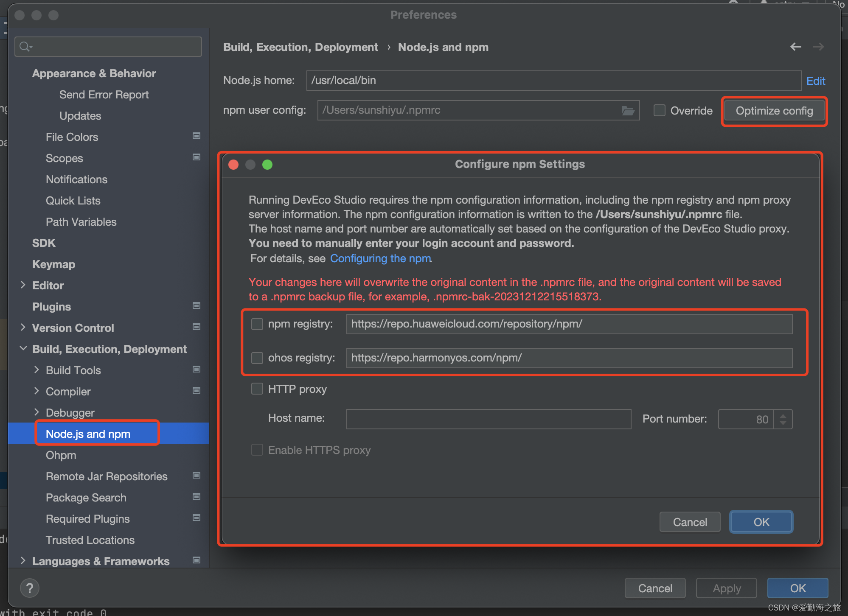Expand Languages & Frameworks group
The height and width of the screenshot is (616, 848).
[23, 561]
